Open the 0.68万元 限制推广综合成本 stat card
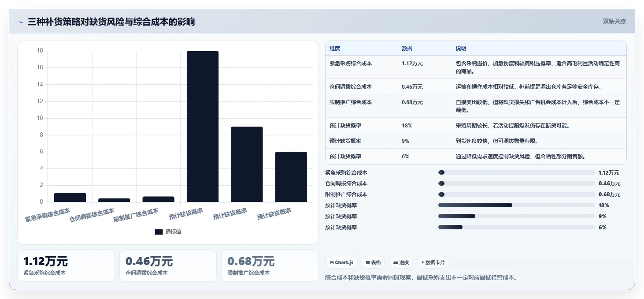This screenshot has width=644, height=299. 270,265
